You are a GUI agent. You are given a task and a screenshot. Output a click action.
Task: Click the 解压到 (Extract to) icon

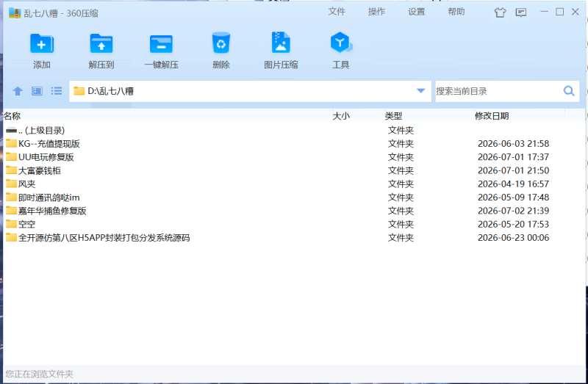coord(101,44)
